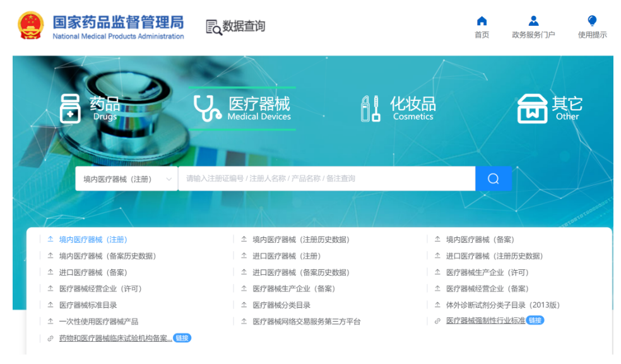Click the 其它 Other store icon
This screenshot has height=364, width=621.
(x=532, y=109)
